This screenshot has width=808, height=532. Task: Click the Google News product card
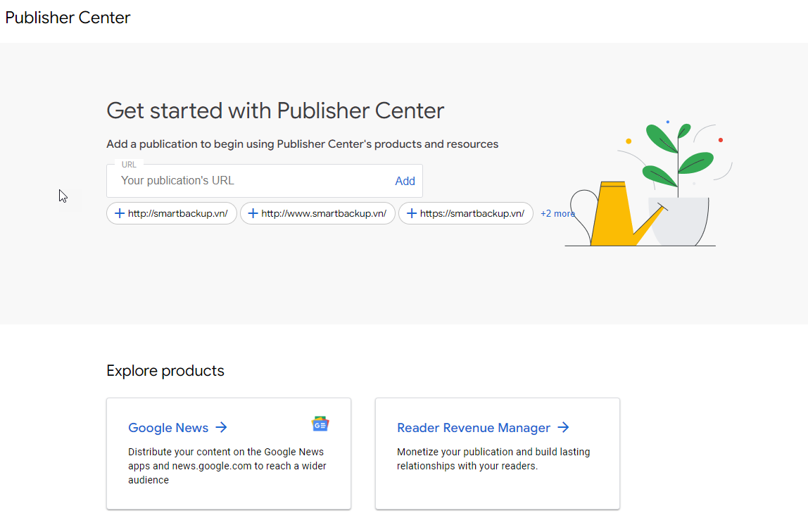(228, 453)
